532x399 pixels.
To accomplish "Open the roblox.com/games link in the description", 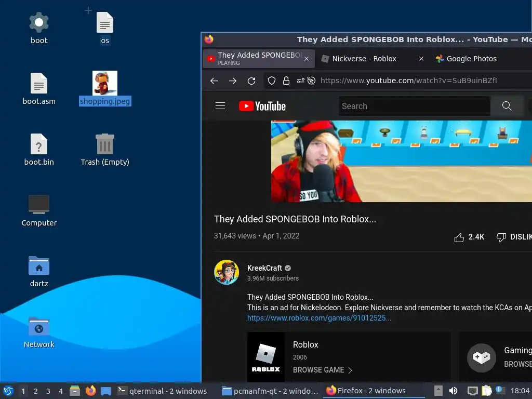I will tap(319, 318).
